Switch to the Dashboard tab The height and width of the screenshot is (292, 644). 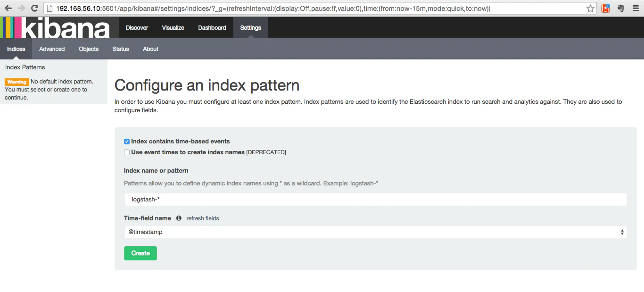[212, 28]
